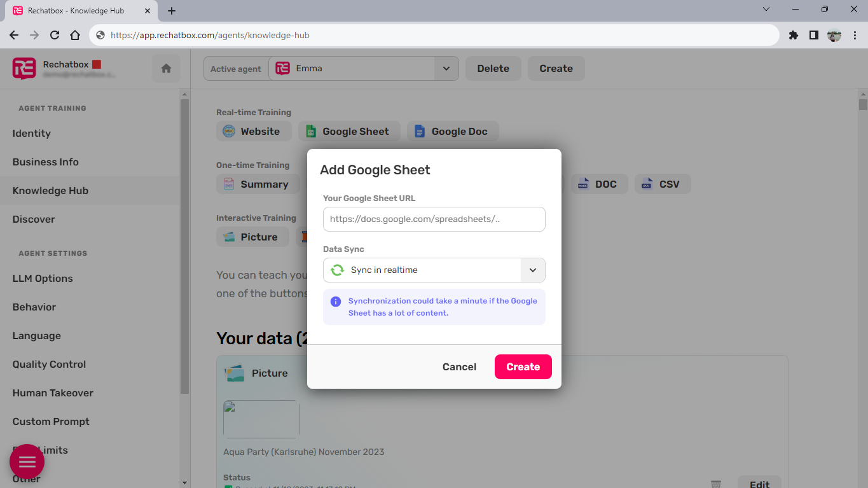Click the Delete agent button
The height and width of the screenshot is (488, 868).
[493, 69]
